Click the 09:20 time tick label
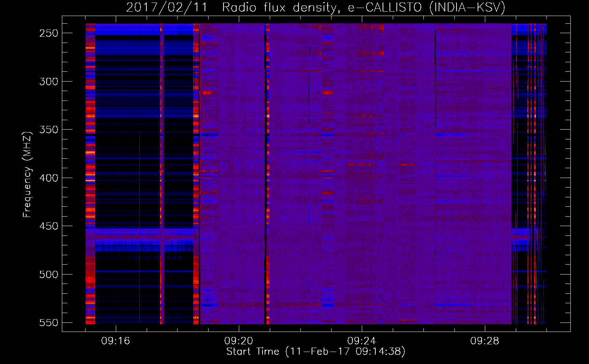This screenshot has height=364, width=589. [238, 341]
